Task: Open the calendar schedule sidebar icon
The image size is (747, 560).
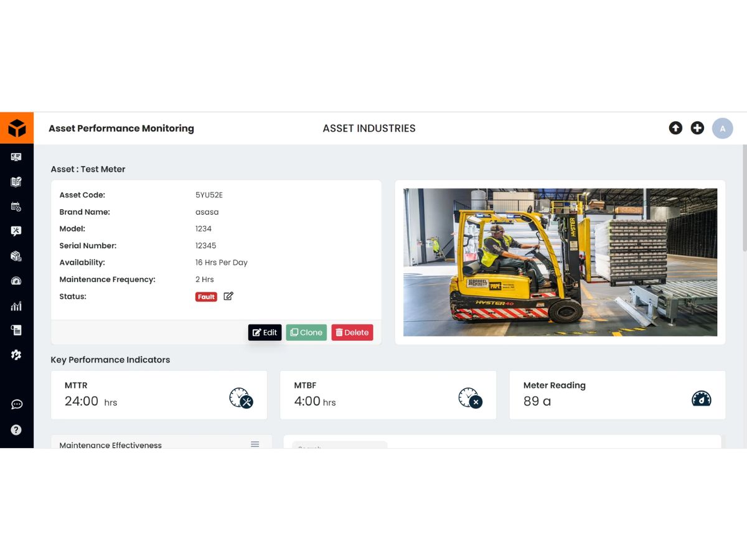Action: pyautogui.click(x=16, y=207)
